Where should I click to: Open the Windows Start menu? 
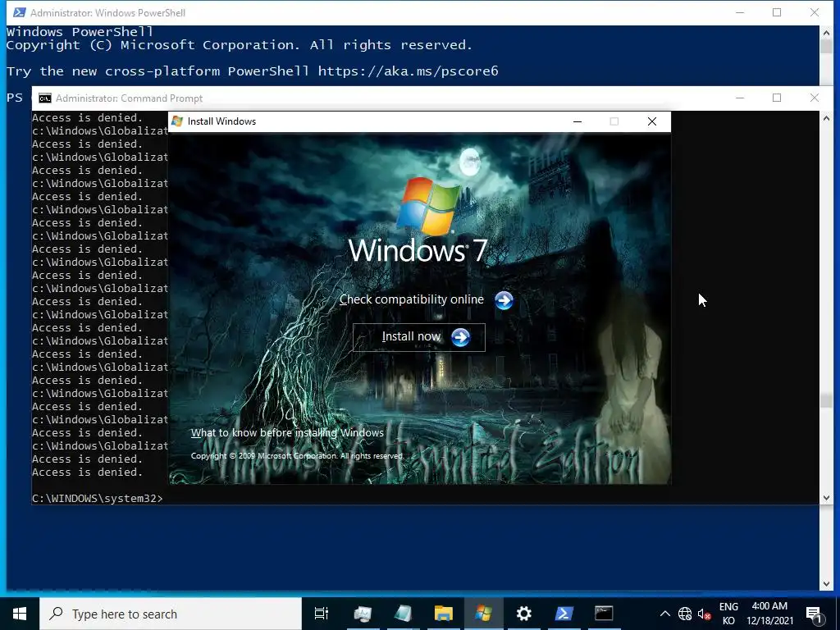point(20,614)
